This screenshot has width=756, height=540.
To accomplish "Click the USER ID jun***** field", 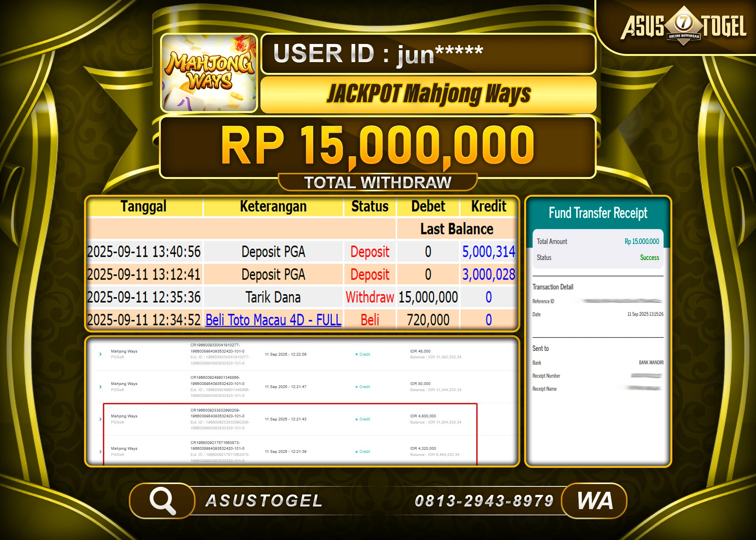I will 427,54.
